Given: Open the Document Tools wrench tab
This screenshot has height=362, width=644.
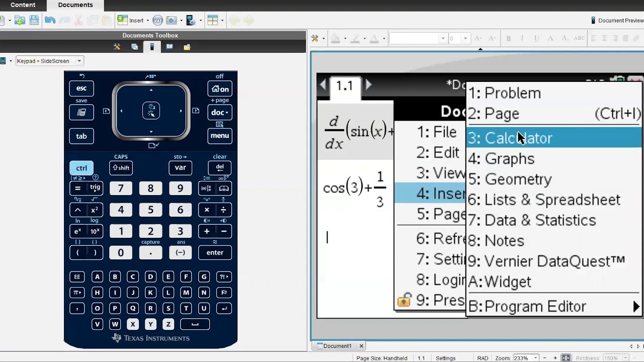Looking at the screenshot, I should tap(117, 47).
